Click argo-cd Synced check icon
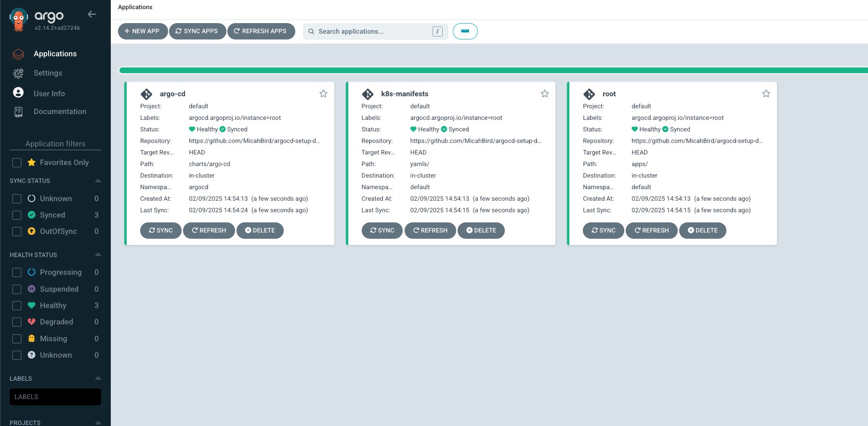868x426 pixels. coord(223,129)
